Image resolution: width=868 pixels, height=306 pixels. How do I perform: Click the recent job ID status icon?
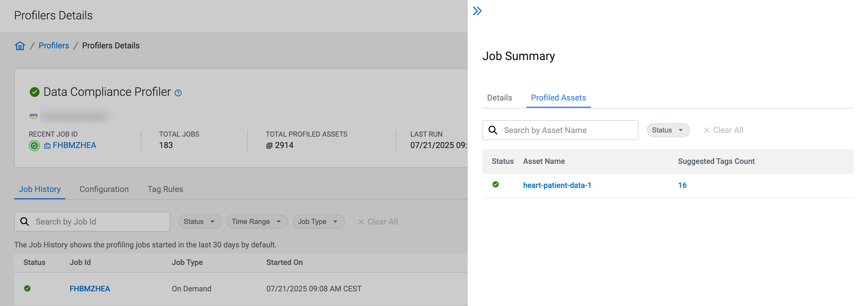coord(34,145)
